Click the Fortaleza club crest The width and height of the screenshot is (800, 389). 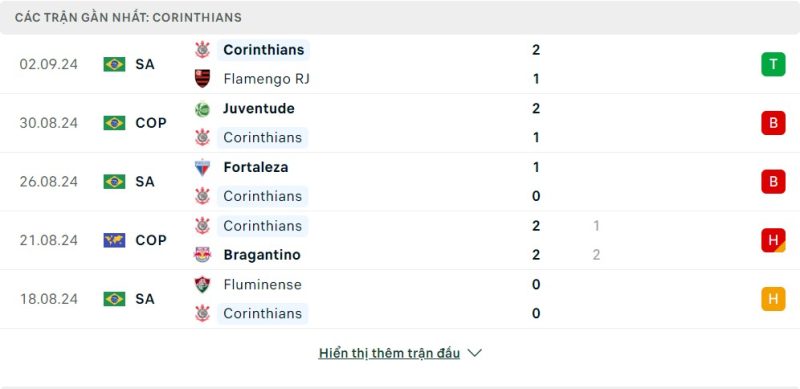point(203,167)
